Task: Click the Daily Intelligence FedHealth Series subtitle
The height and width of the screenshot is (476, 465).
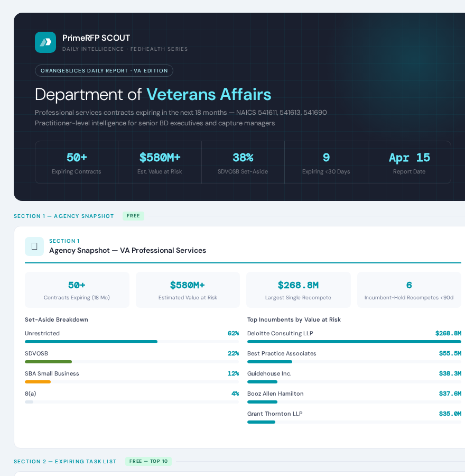Action: (x=125, y=49)
